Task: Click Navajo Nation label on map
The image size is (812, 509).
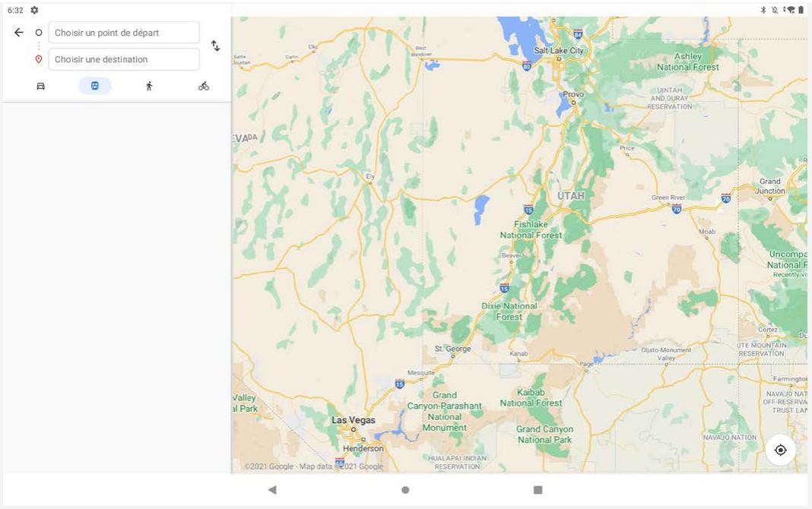Action: [x=730, y=438]
